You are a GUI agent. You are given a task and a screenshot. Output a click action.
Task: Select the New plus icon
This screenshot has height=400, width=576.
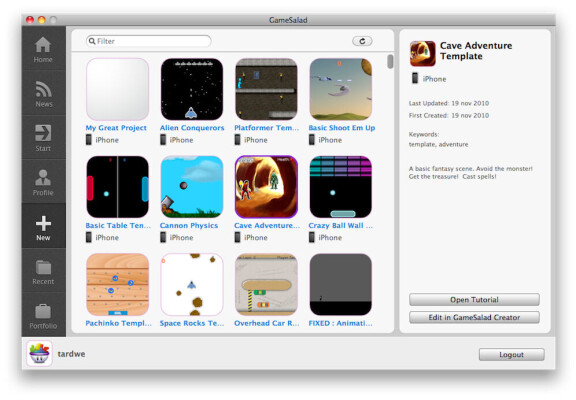pos(43,223)
